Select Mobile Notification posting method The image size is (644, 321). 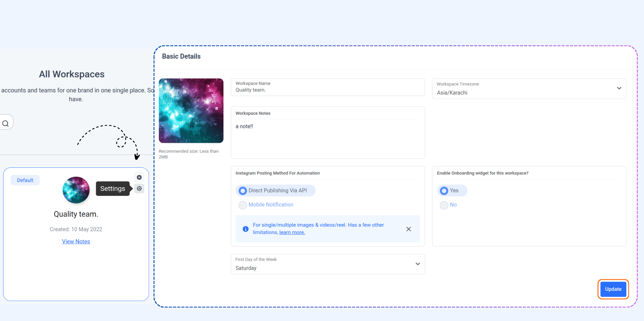point(266,205)
